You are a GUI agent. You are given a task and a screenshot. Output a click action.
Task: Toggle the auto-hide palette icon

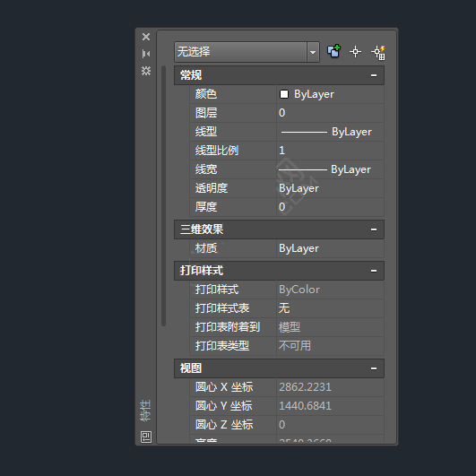click(146, 54)
